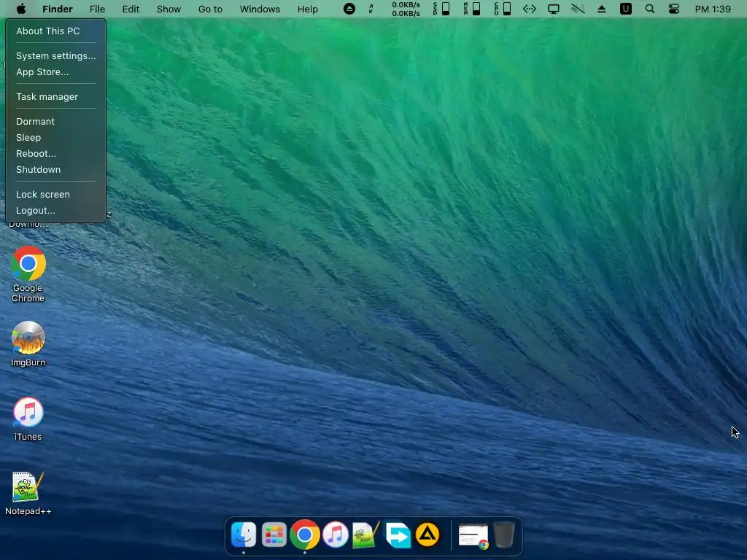Open the Edit menu

[131, 9]
